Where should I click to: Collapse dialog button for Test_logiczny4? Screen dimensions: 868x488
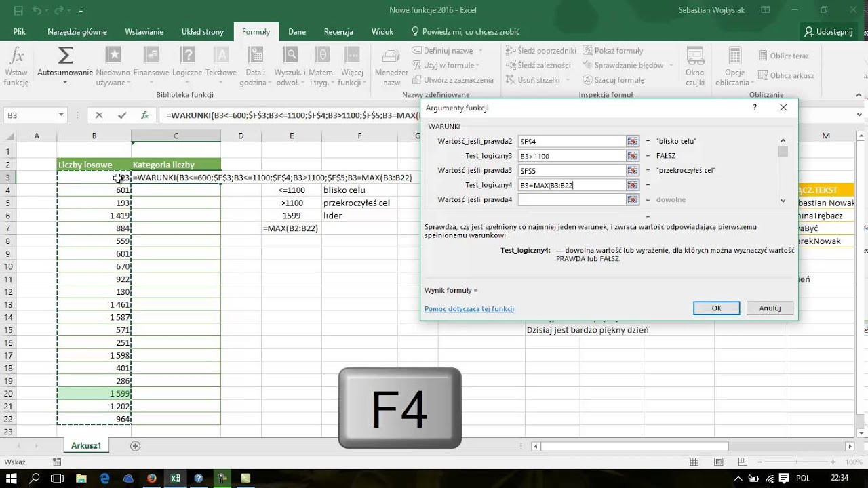point(633,185)
